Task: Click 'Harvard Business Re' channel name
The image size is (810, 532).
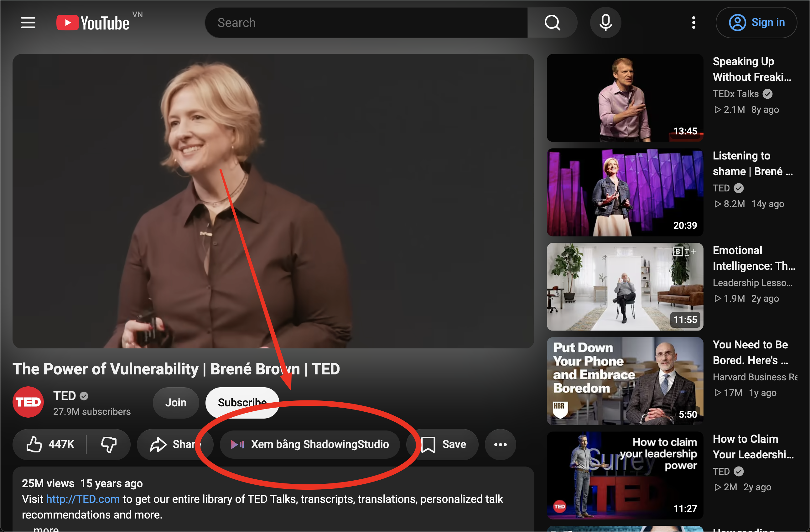Action: pyautogui.click(x=755, y=377)
